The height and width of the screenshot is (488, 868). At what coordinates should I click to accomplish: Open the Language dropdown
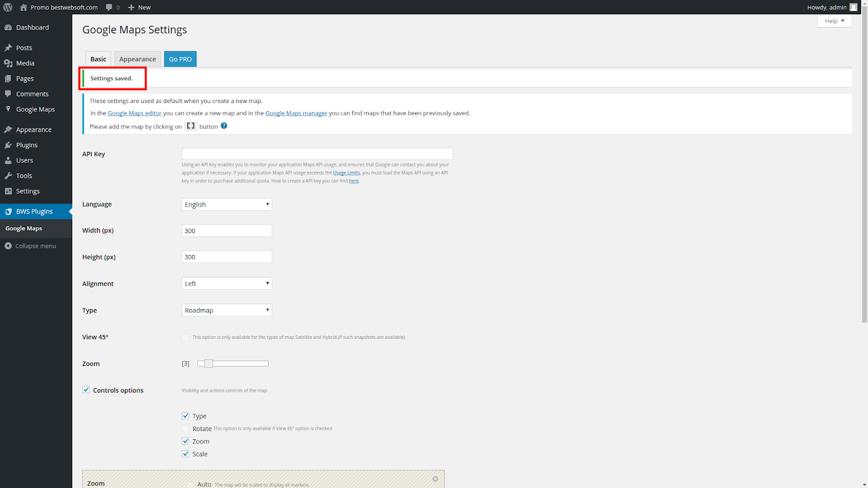point(227,204)
